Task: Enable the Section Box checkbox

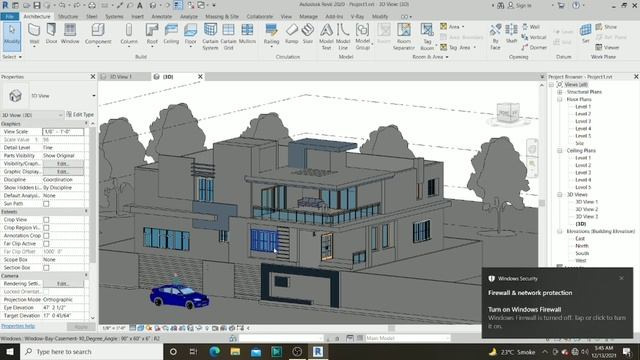Action: pyautogui.click(x=46, y=268)
